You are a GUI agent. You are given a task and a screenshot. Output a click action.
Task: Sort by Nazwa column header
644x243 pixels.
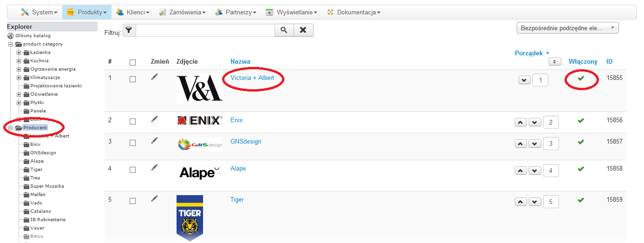pyautogui.click(x=240, y=61)
